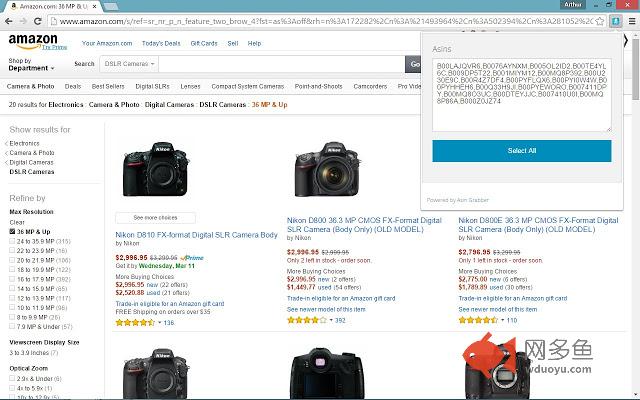
Task: Check the 14 to 15.9 MP filter
Action: click(12, 289)
